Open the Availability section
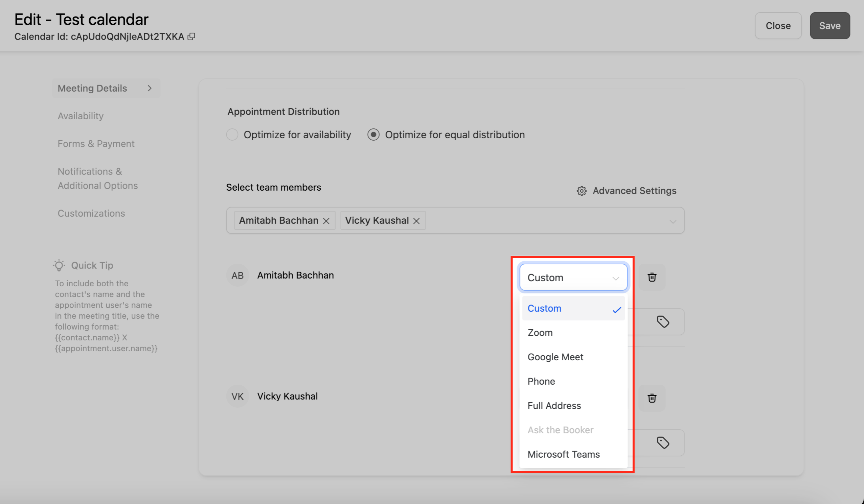 coord(81,116)
